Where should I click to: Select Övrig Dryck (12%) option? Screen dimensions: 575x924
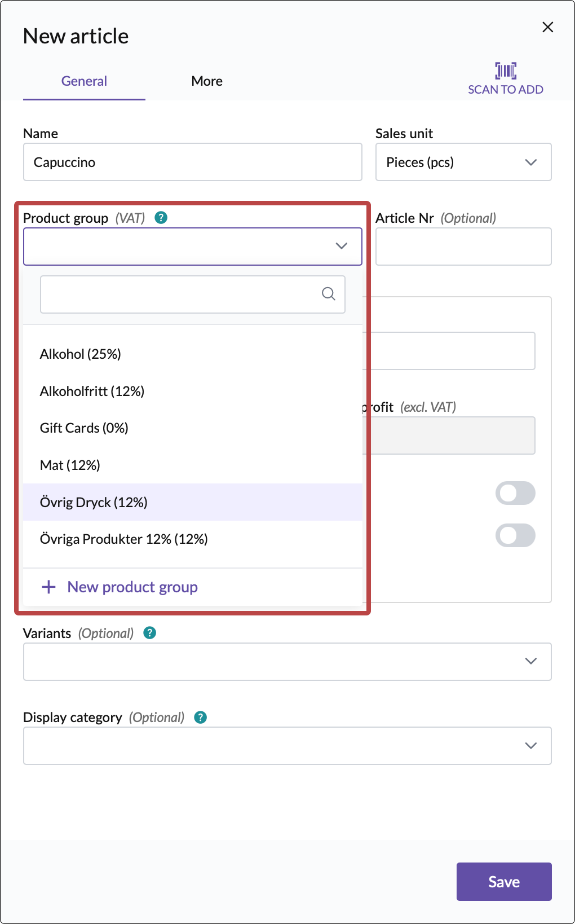pyautogui.click(x=94, y=502)
